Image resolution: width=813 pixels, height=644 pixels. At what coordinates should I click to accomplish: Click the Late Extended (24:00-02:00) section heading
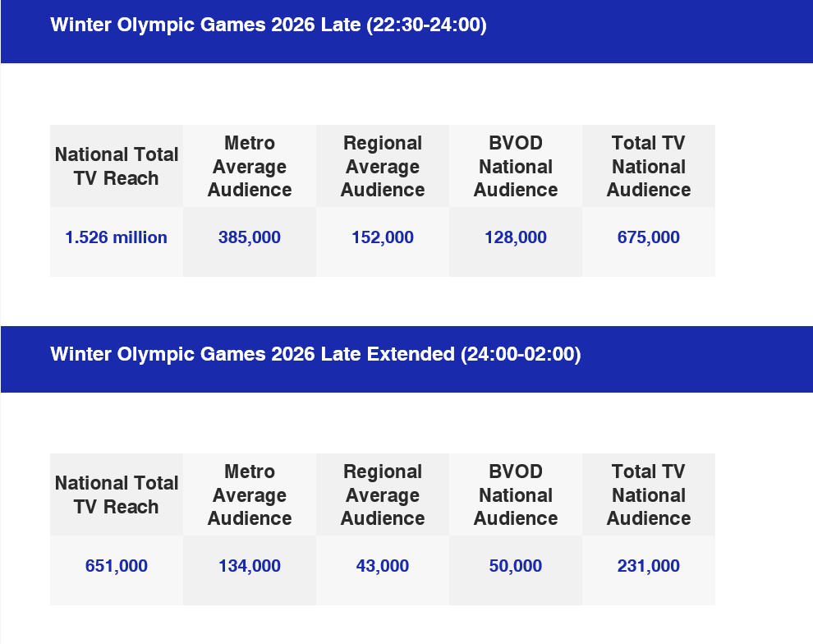click(315, 354)
